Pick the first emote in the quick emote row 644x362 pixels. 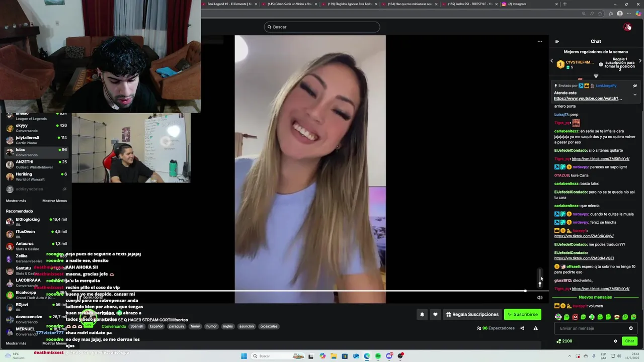coord(558,317)
